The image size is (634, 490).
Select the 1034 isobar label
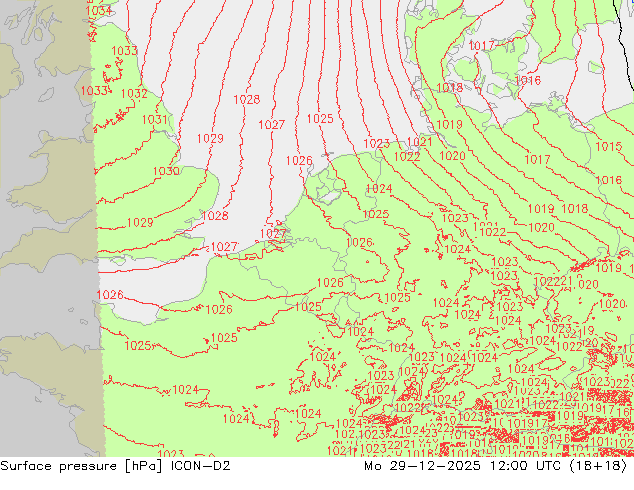pyautogui.click(x=99, y=11)
